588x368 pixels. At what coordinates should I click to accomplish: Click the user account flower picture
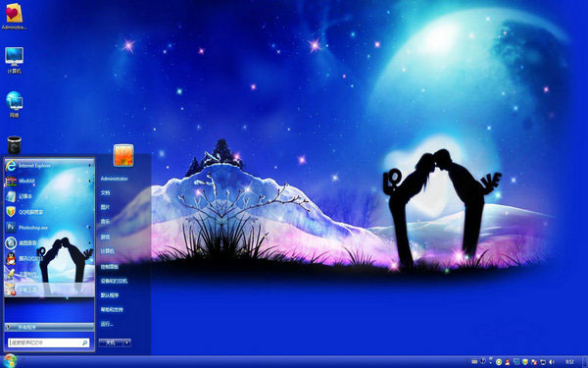123,155
